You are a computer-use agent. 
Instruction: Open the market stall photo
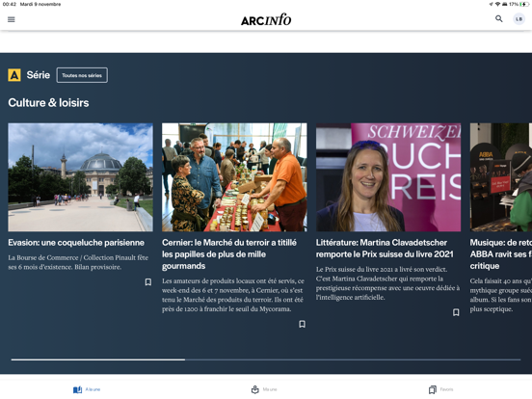234,177
